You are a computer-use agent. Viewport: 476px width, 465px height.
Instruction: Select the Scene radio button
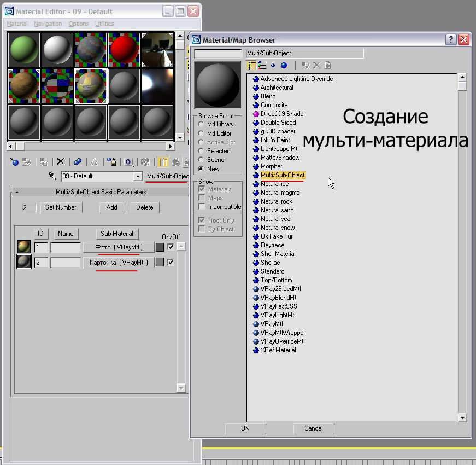click(201, 160)
